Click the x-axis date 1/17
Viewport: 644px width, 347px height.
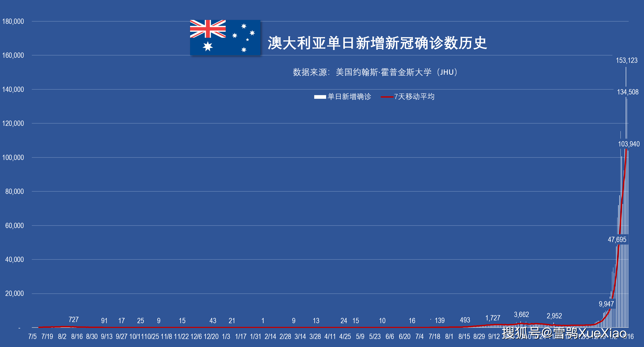pos(241,336)
